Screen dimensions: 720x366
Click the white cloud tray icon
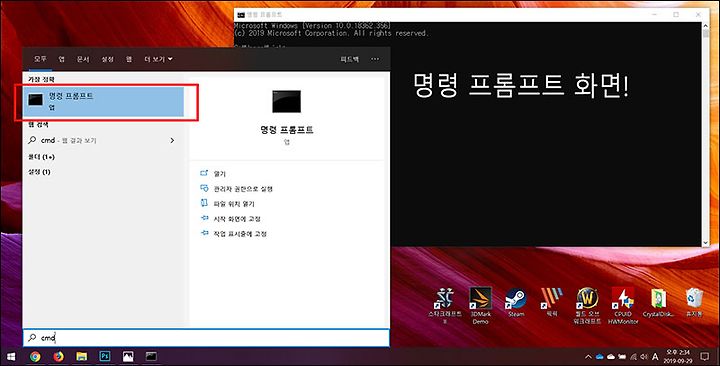(x=611, y=357)
